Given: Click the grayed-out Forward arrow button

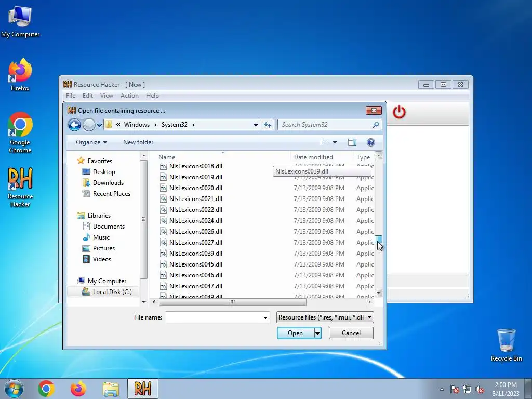Looking at the screenshot, I should click(89, 125).
